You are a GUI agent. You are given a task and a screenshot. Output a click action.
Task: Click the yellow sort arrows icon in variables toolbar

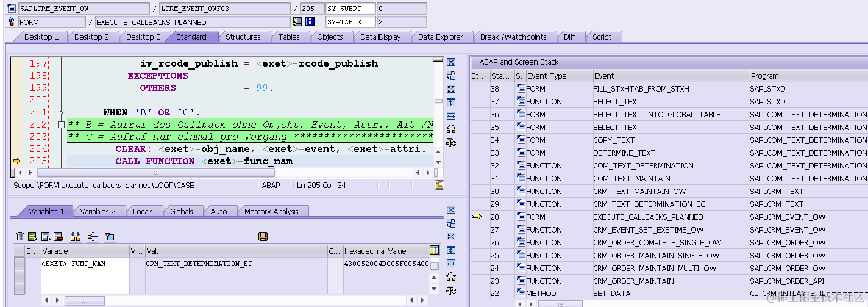pyautogui.click(x=76, y=236)
